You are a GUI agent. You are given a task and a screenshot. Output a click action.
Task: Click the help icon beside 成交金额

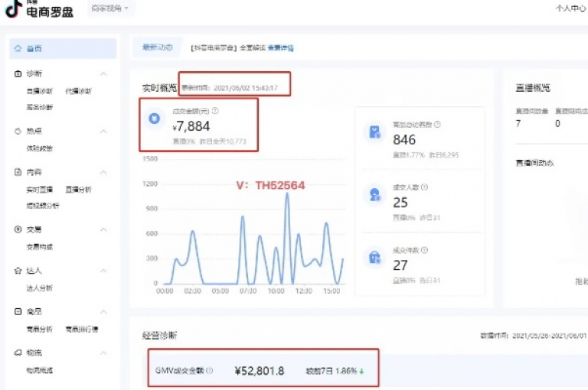click(215, 111)
